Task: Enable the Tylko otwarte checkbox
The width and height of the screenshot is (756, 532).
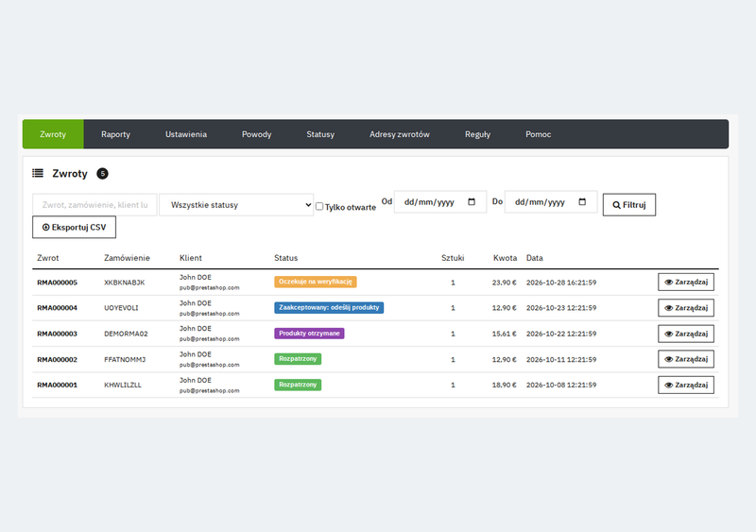Action: tap(319, 206)
